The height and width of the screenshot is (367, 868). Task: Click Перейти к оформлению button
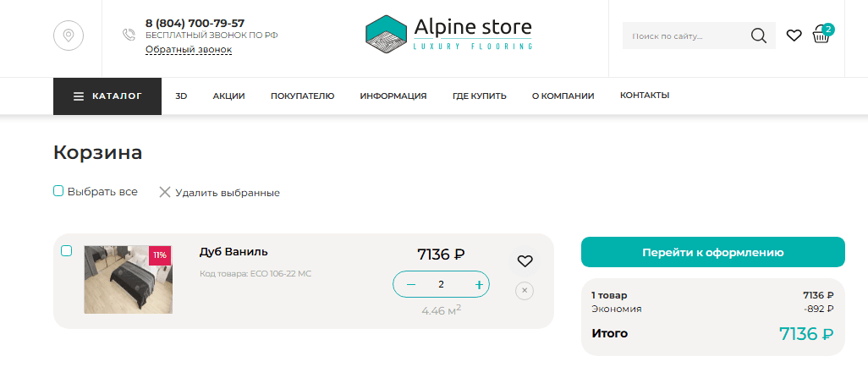tap(712, 252)
